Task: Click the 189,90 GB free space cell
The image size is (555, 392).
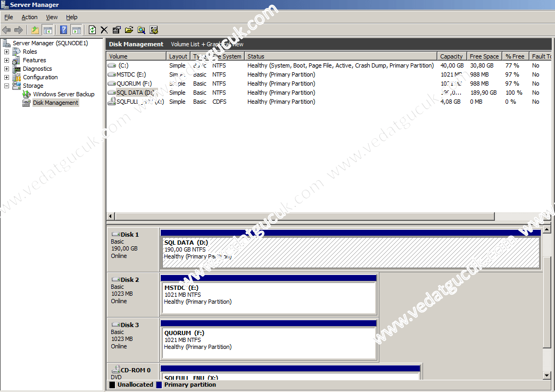Action: point(484,93)
